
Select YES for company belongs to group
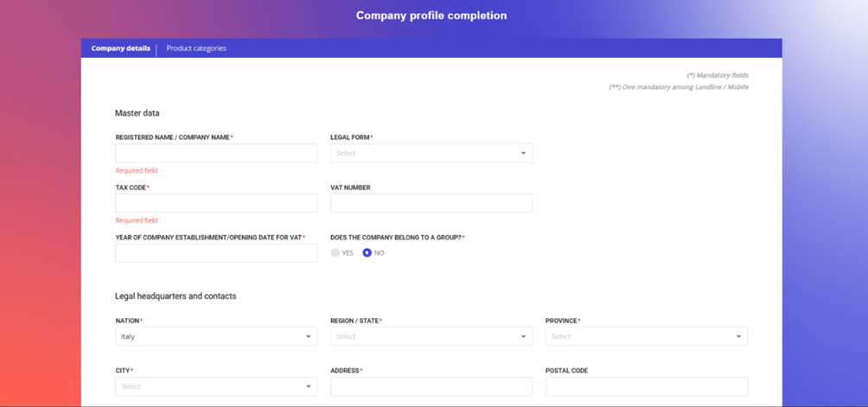click(x=335, y=253)
